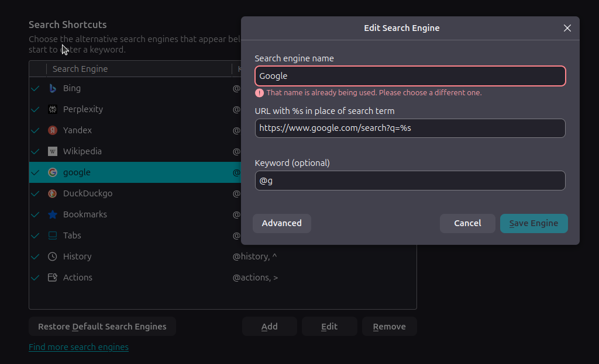Toggle the Actions shortcut checkmark
Screen dimensions: 599x364
click(x=35, y=278)
